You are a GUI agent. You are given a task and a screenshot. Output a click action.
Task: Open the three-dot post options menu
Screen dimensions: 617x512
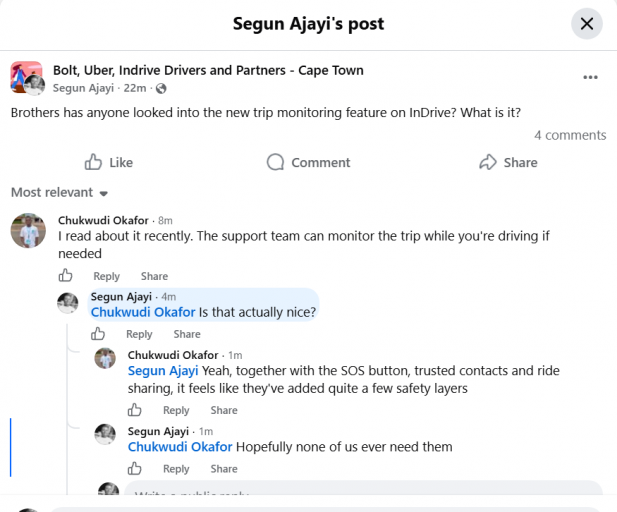click(590, 77)
